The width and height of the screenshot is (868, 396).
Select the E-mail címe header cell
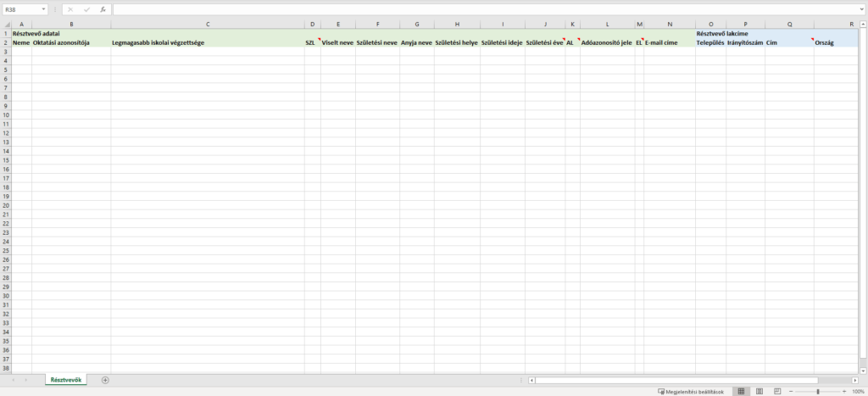(x=669, y=42)
